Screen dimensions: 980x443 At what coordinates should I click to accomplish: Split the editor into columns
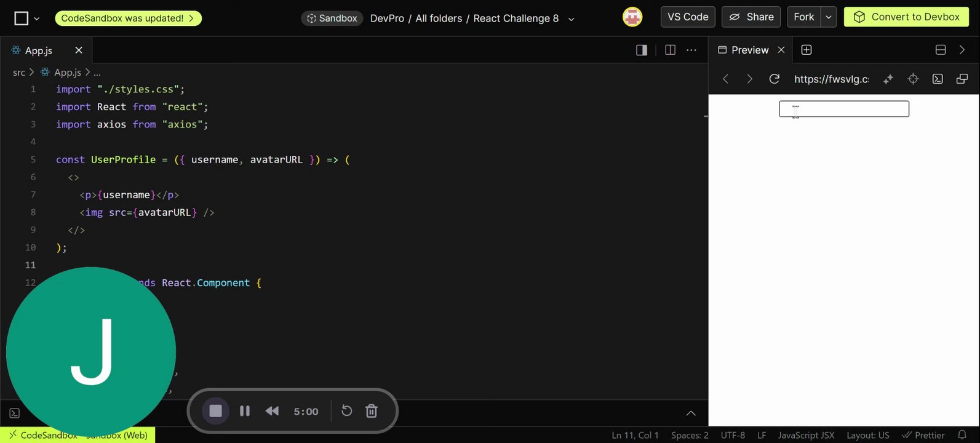coord(671,50)
